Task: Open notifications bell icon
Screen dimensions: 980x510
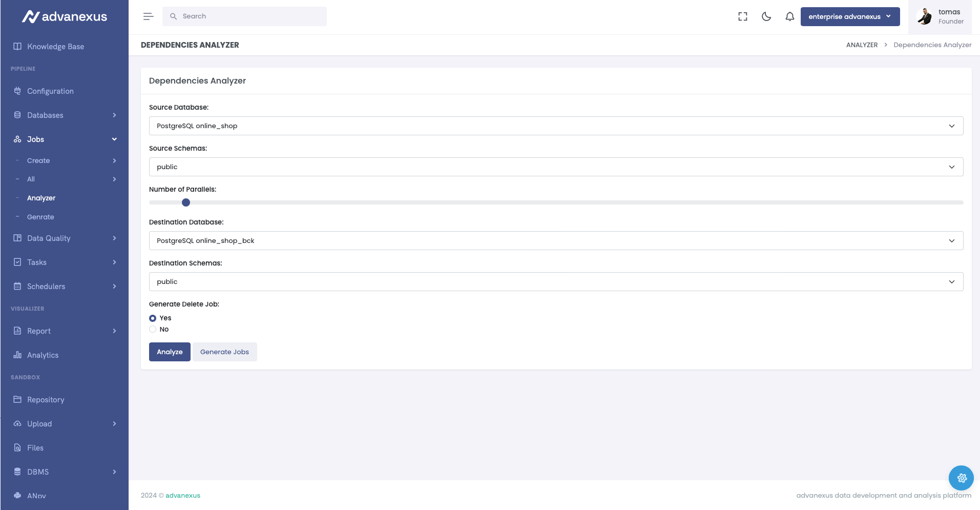Action: 790,16
